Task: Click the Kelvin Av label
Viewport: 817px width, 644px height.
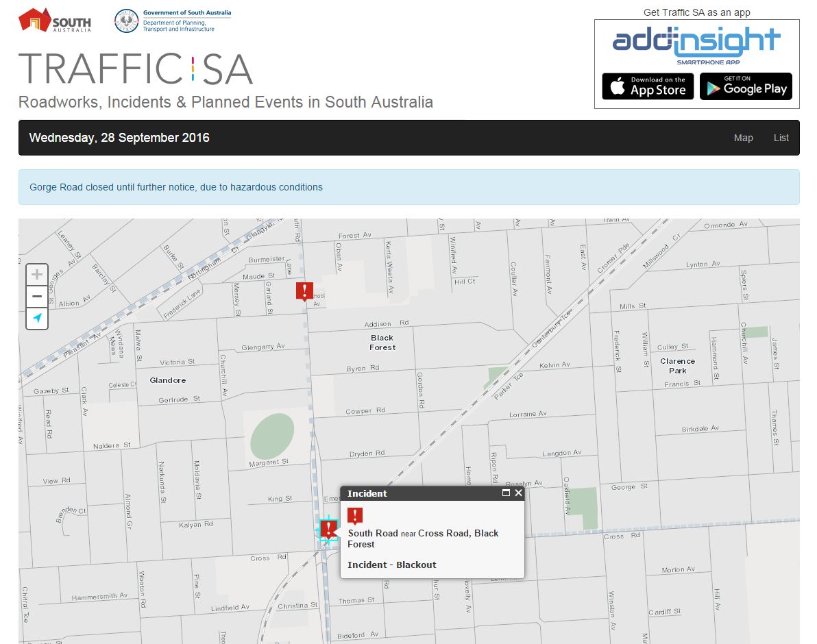Action: [555, 365]
